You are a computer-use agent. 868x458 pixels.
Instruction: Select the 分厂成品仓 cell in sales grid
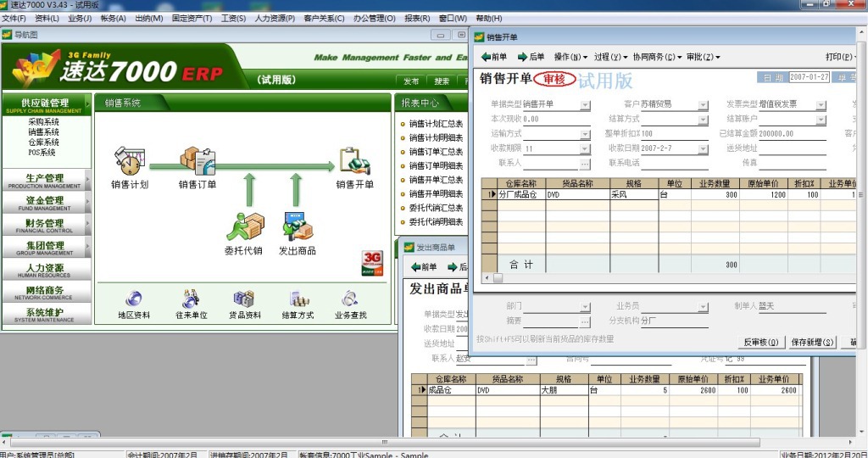[x=521, y=194]
